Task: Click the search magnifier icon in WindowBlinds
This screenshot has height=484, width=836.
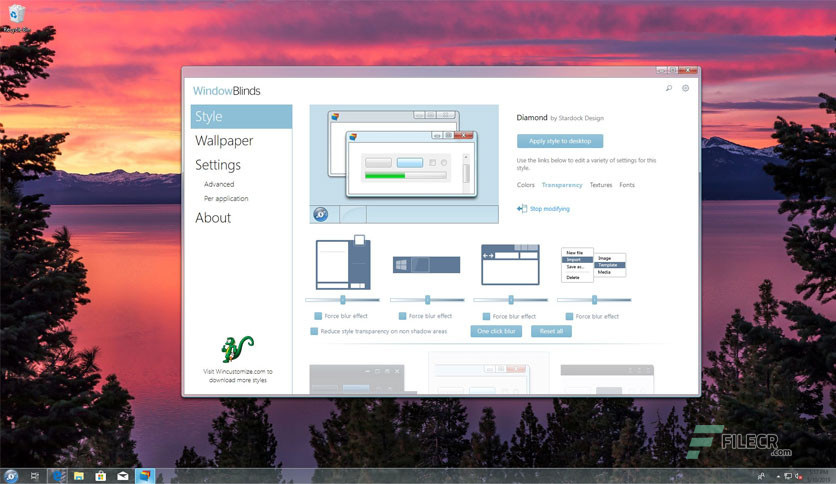Action: click(x=669, y=88)
